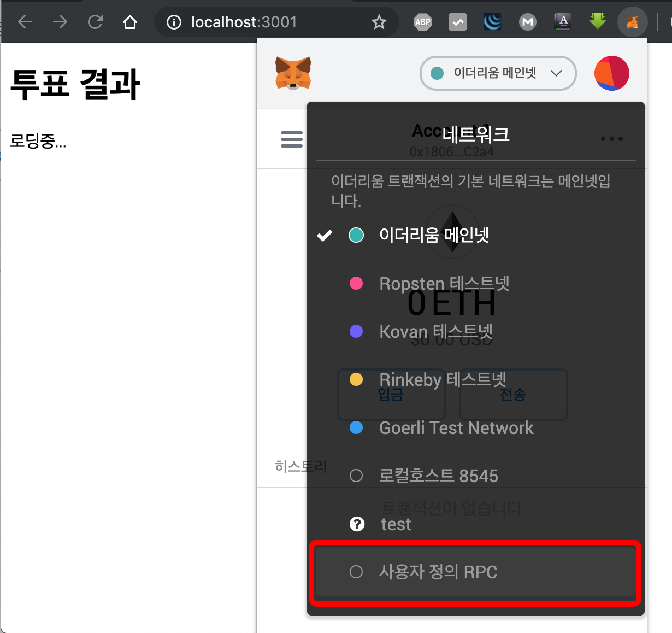Open the letter A extension icon
Image resolution: width=672 pixels, height=633 pixels.
pyautogui.click(x=563, y=22)
